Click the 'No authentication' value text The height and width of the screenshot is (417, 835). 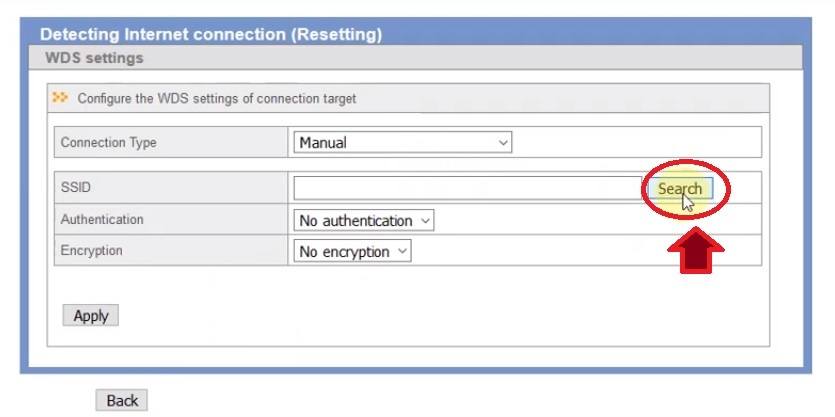[x=356, y=220]
